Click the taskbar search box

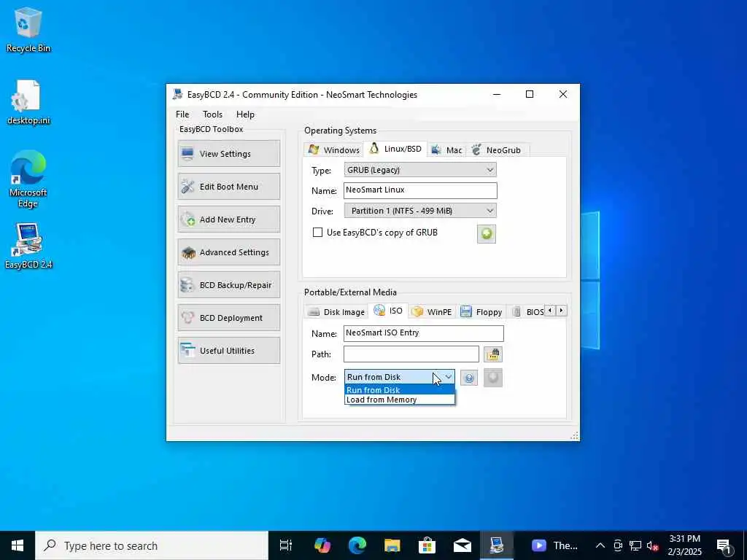[x=152, y=545]
